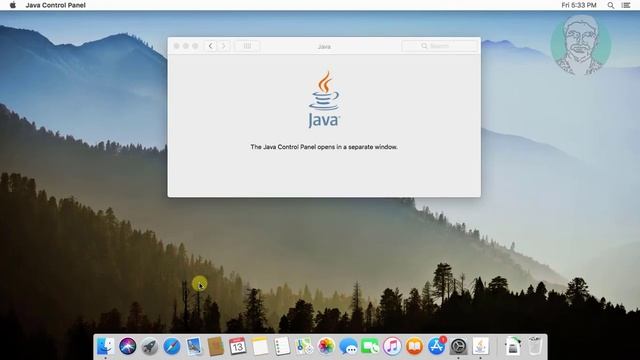Open iTunes music note icon in dock
This screenshot has height=360, width=640.
392,347
